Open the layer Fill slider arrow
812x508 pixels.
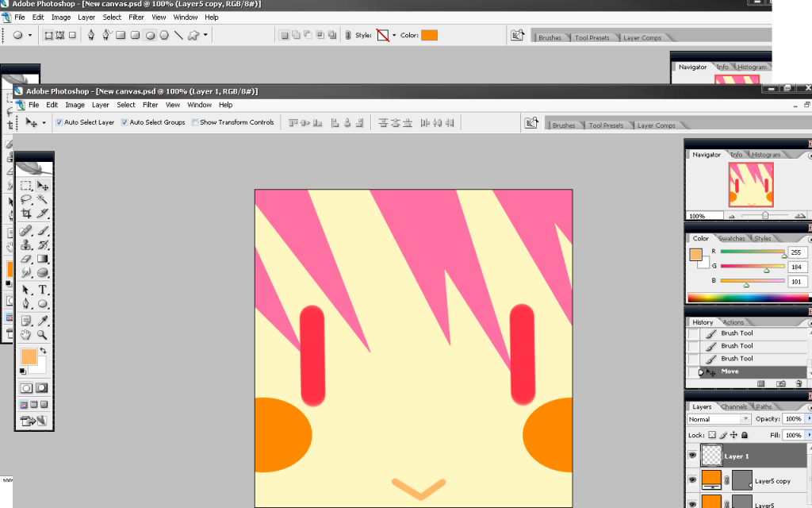click(809, 435)
